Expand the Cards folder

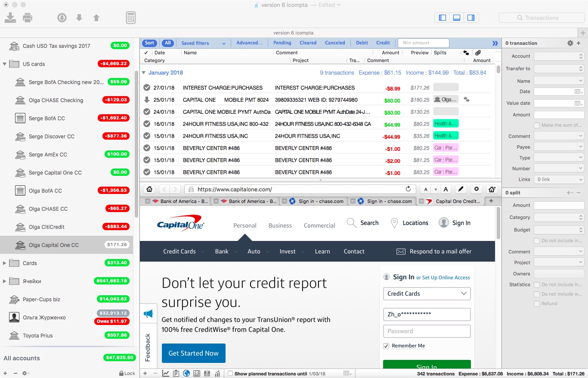click(4, 263)
